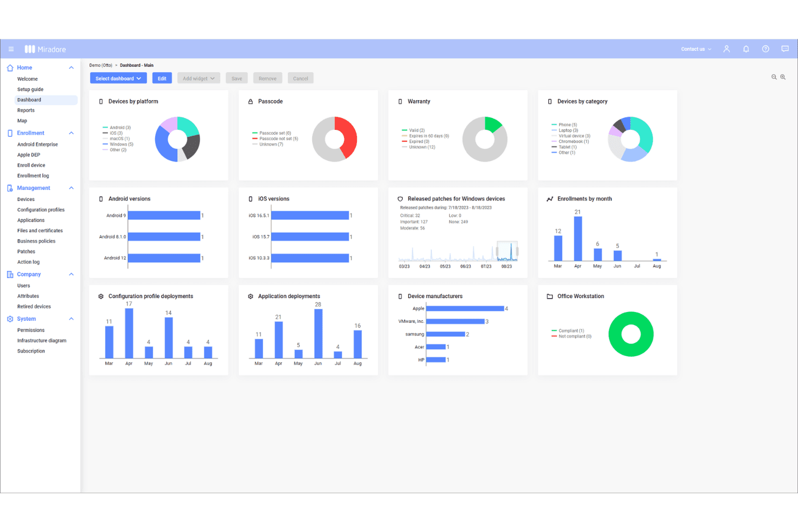
Task: Click the Management icon in sidebar
Action: point(10,188)
